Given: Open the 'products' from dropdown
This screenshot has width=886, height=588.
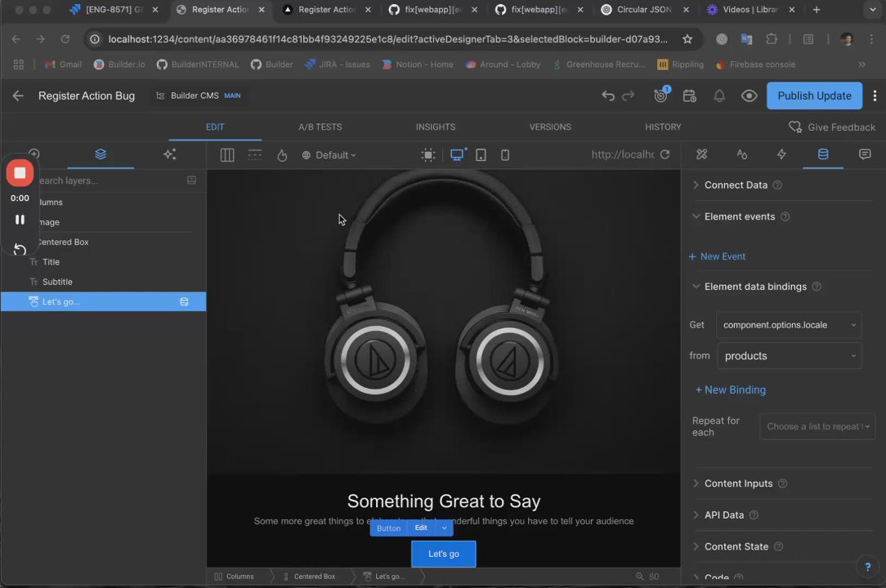Looking at the screenshot, I should (x=788, y=356).
